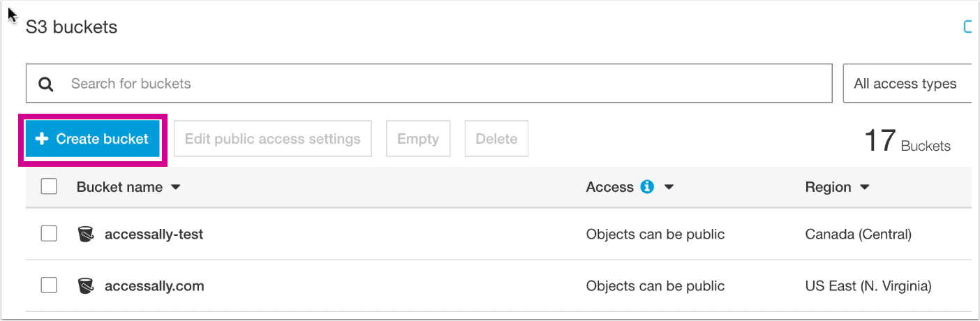Click the accessally-test bucket icon
Image resolution: width=980 pixels, height=321 pixels.
pyautogui.click(x=86, y=234)
